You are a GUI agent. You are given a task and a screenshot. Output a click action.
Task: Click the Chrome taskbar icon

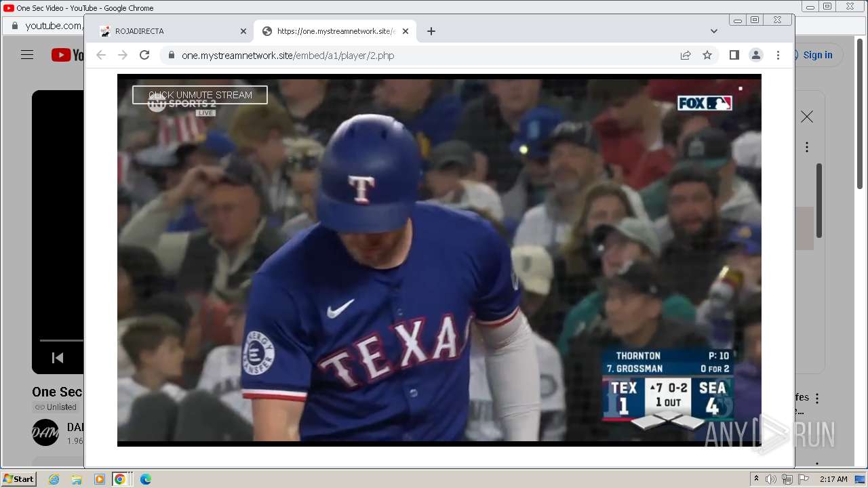[x=120, y=479]
